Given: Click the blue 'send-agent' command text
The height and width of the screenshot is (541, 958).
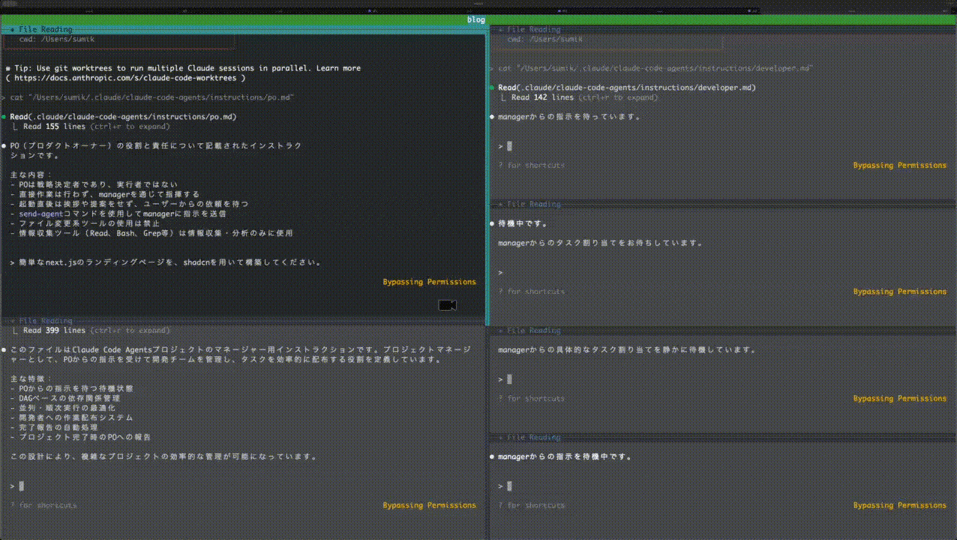Looking at the screenshot, I should 40,214.
